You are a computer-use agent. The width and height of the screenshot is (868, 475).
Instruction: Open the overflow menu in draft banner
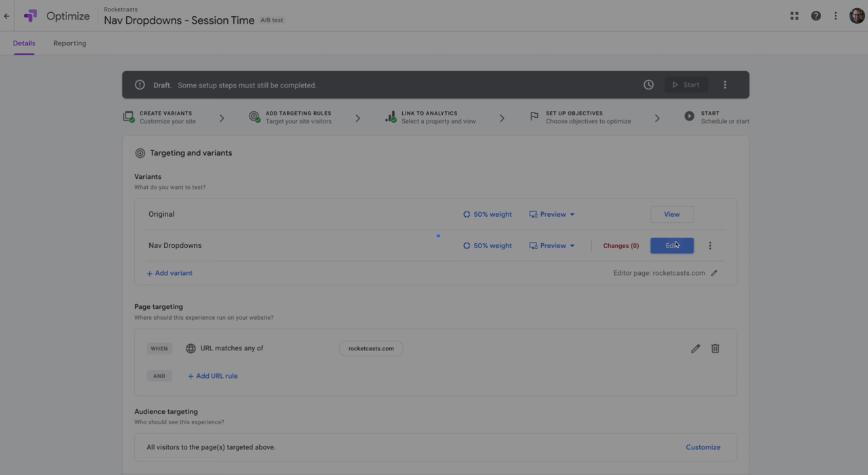pyautogui.click(x=725, y=84)
